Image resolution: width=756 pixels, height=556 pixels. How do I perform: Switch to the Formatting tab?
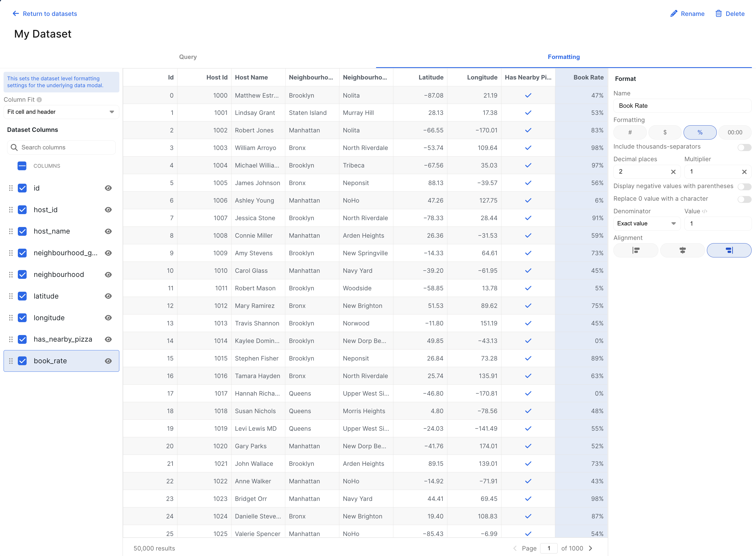pos(563,56)
